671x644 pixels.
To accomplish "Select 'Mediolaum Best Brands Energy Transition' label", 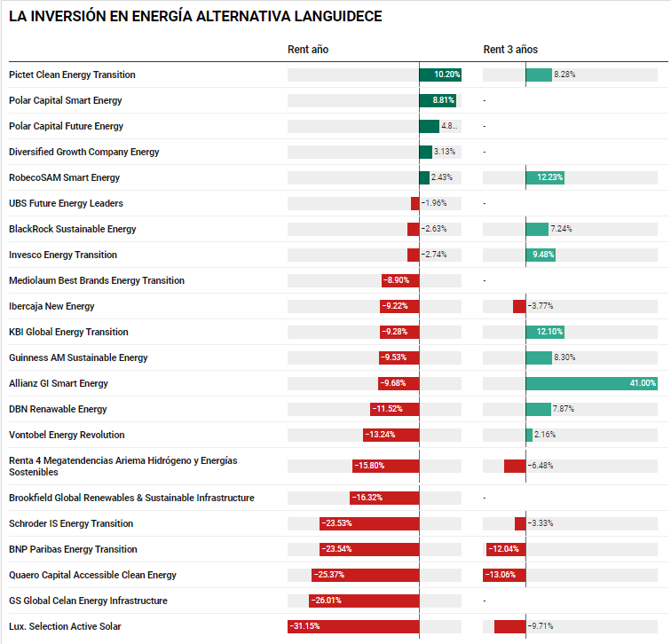I will (97, 280).
